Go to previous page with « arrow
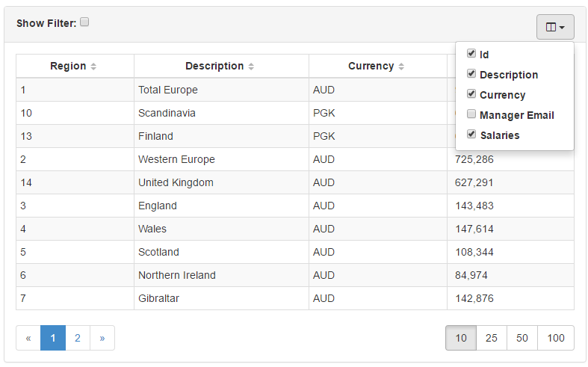Viewport: 588px width, 367px height. [28, 338]
